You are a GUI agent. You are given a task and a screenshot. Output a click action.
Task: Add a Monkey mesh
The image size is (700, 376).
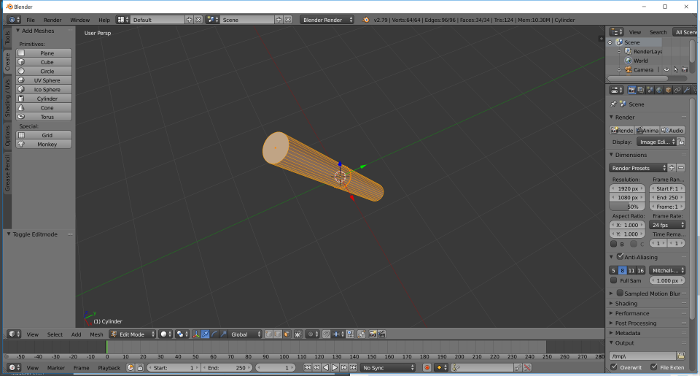pyautogui.click(x=43, y=144)
